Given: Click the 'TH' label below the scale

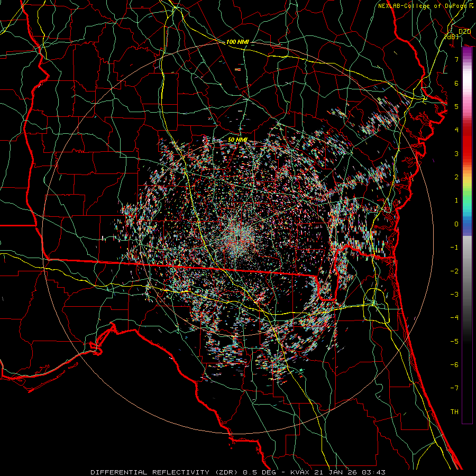Looking at the screenshot, I should pos(454,412).
